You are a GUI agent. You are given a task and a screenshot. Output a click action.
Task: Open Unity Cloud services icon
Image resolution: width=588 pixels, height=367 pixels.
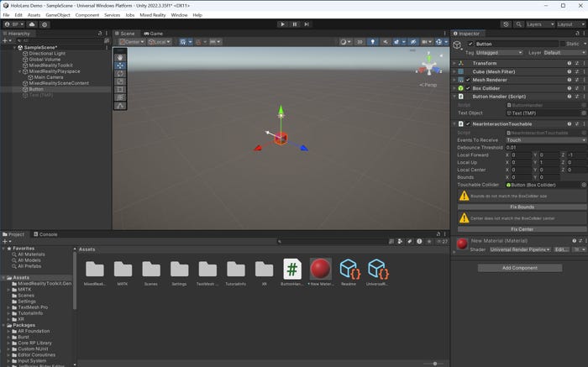point(32,24)
